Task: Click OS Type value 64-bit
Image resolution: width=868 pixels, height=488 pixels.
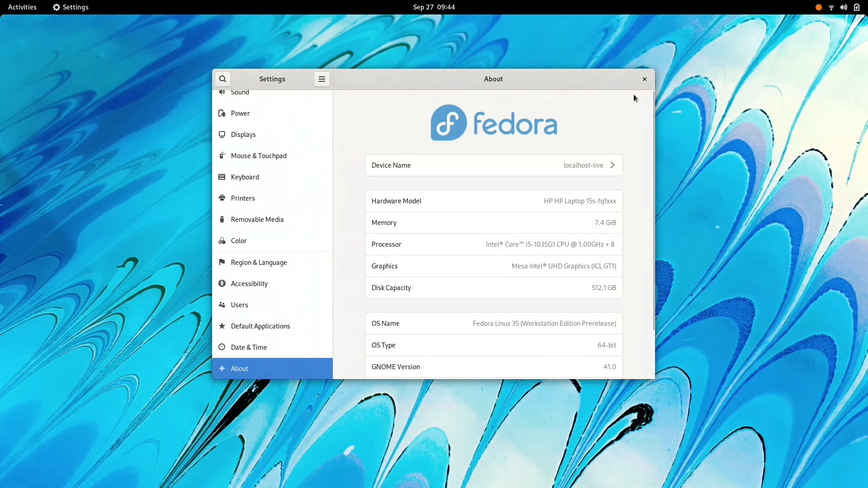Action: click(607, 345)
